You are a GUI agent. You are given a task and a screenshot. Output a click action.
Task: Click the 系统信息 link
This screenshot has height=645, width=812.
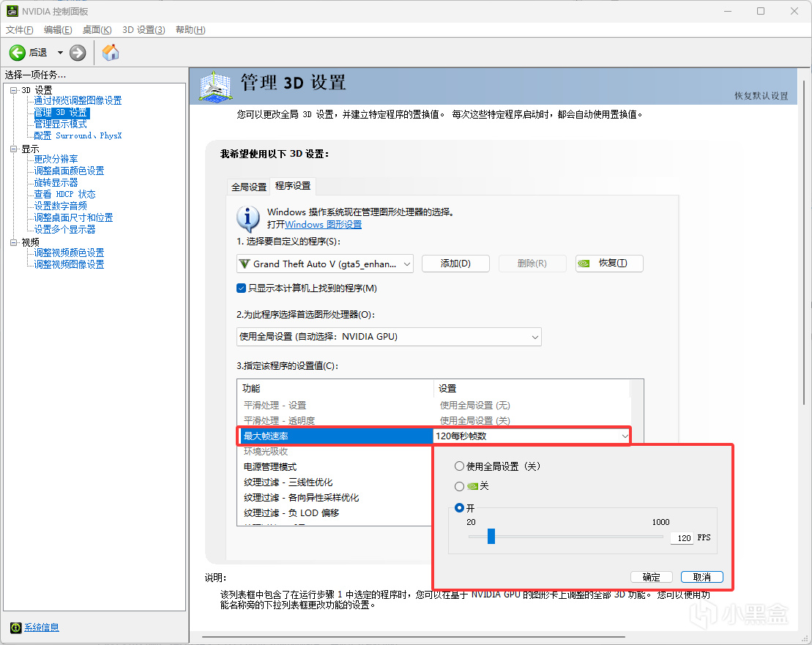[x=42, y=627]
